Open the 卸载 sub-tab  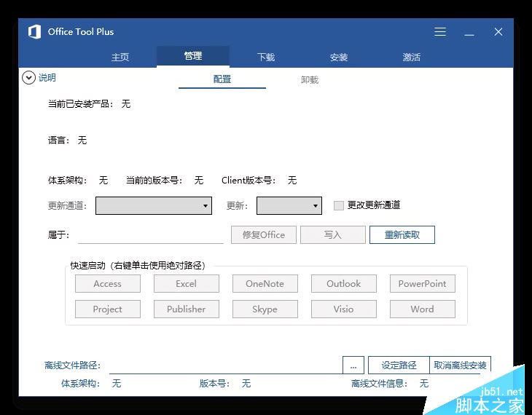click(310, 80)
